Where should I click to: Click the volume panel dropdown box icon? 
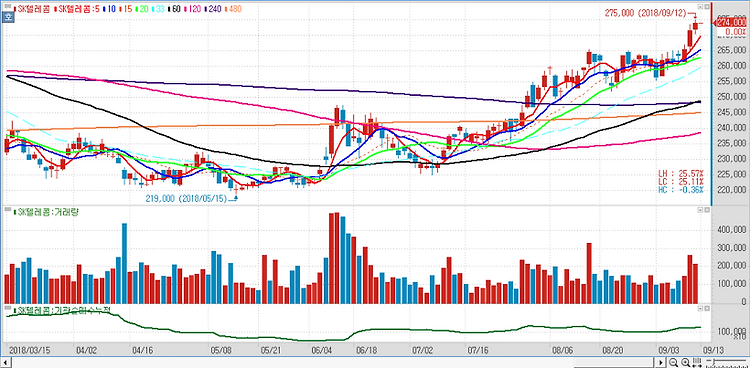click(x=700, y=210)
